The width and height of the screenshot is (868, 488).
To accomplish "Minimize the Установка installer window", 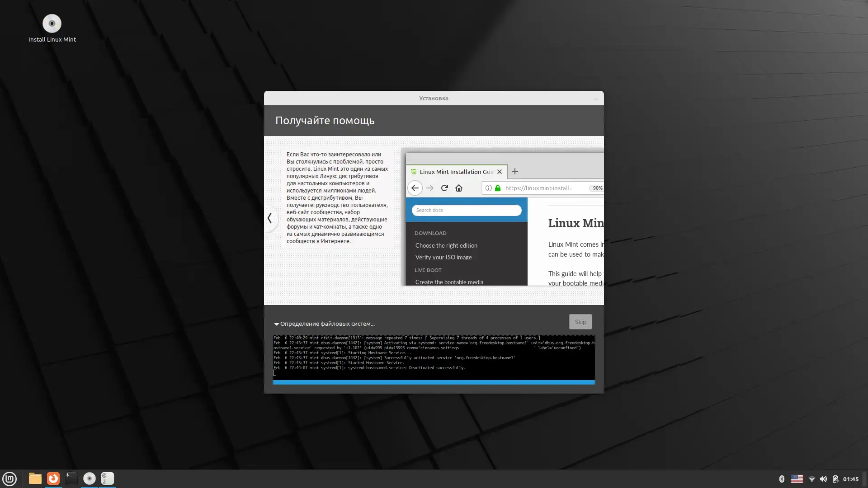I will 596,99.
